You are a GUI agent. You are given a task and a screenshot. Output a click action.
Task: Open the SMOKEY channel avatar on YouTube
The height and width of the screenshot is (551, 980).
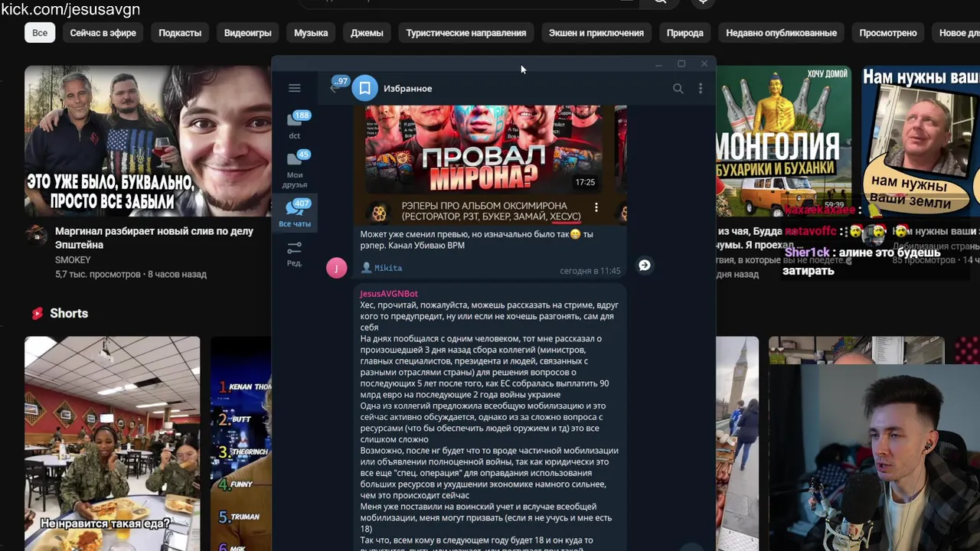point(37,235)
